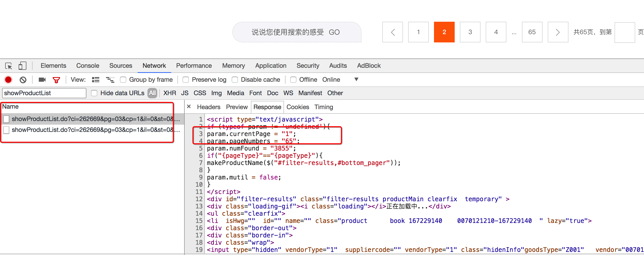Filter requests by XHR
Image resolution: width=644 pixels, height=255 pixels.
pos(170,93)
